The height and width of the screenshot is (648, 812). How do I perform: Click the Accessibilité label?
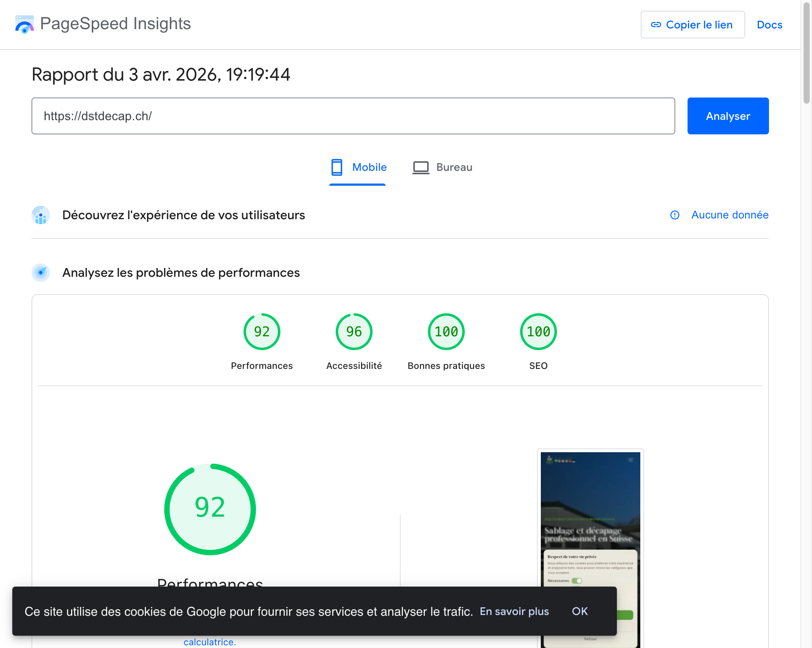point(354,366)
